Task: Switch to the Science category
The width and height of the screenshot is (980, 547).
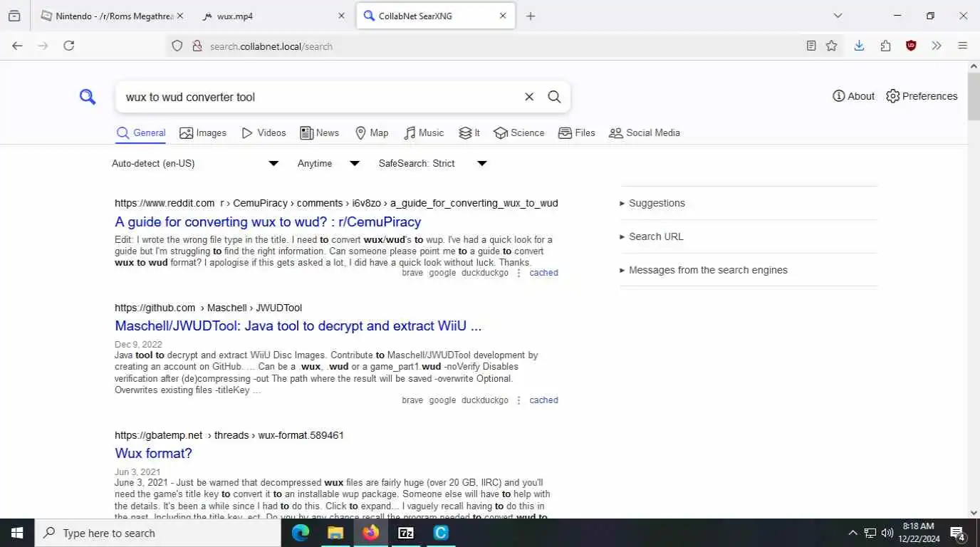Action: [x=518, y=133]
